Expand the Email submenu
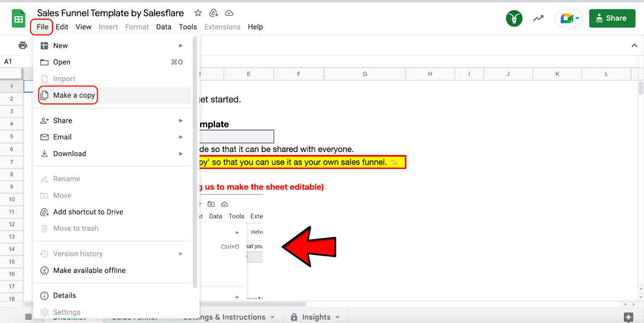The height and width of the screenshot is (323, 644). pos(112,137)
